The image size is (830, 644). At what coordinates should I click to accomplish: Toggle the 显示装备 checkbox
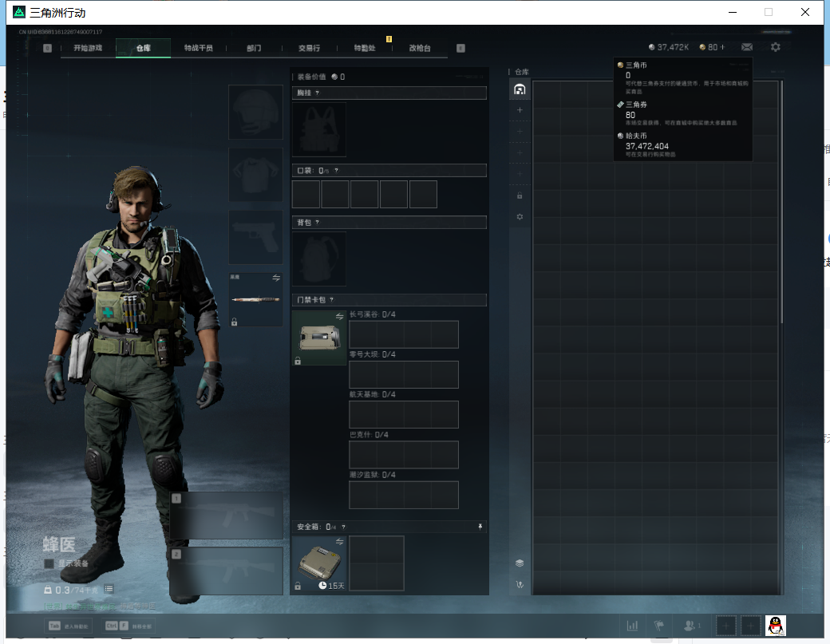(x=49, y=563)
